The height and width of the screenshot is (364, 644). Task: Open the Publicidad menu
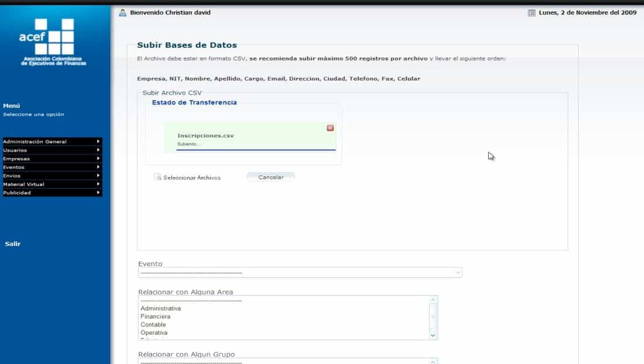[x=52, y=193]
